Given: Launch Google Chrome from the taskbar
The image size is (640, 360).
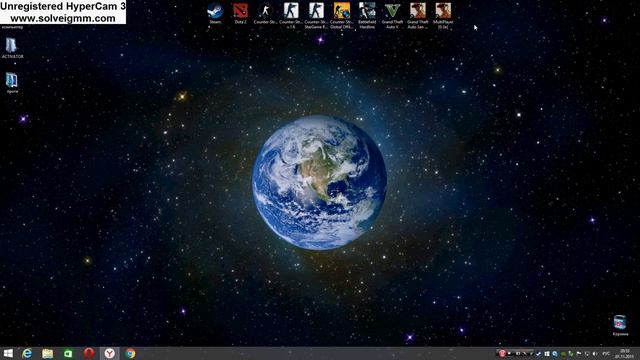Looking at the screenshot, I should (x=130, y=353).
